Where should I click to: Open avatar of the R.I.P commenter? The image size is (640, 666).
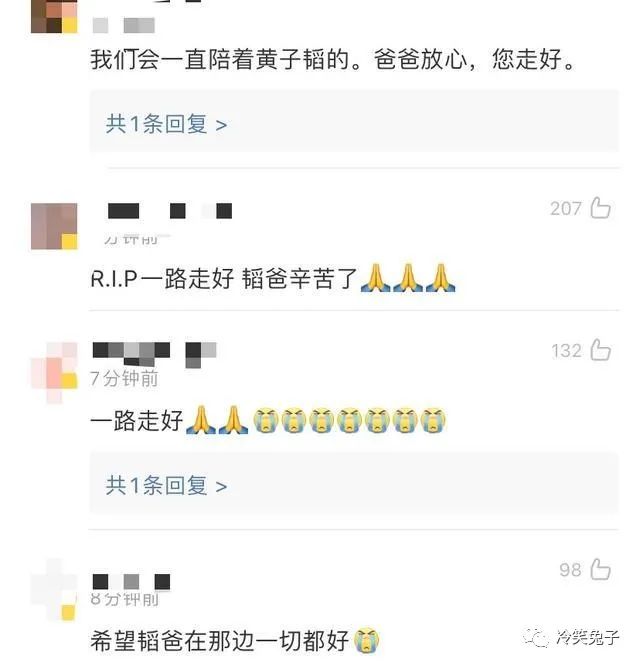[54, 226]
